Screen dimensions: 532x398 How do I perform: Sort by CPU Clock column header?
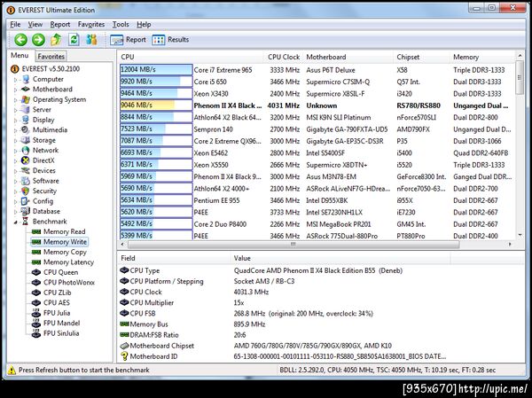tap(284, 57)
